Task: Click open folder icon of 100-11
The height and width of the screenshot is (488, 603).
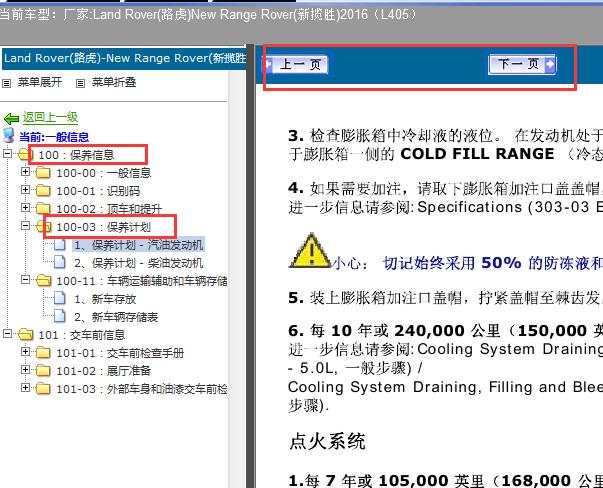Action: tap(43, 281)
